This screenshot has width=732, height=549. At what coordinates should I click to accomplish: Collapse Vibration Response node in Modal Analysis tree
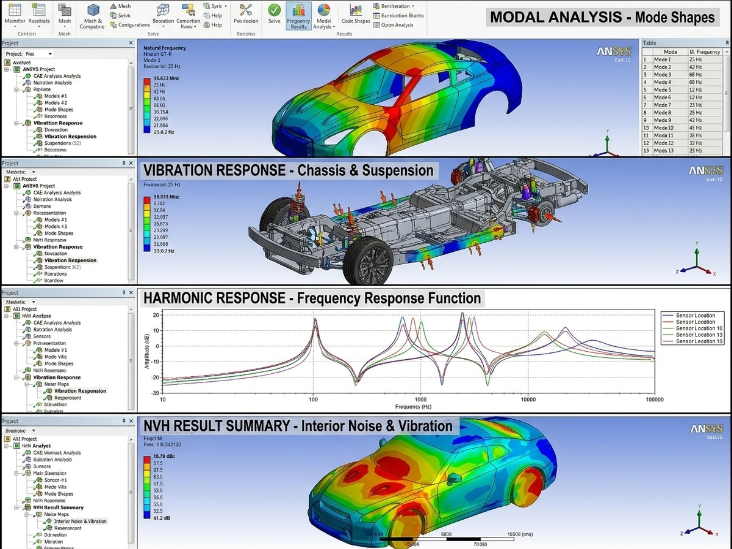pyautogui.click(x=16, y=123)
